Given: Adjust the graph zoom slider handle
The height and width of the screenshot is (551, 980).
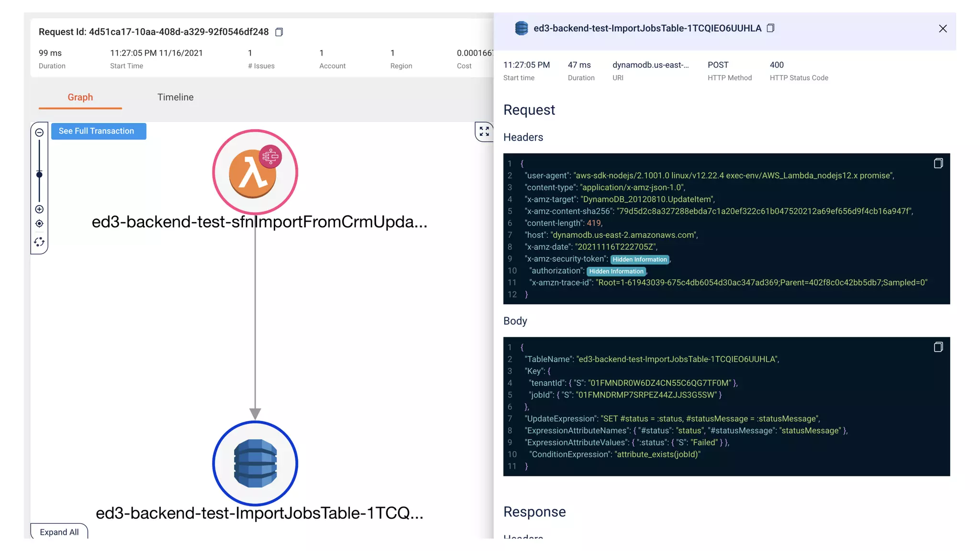Looking at the screenshot, I should 39,175.
